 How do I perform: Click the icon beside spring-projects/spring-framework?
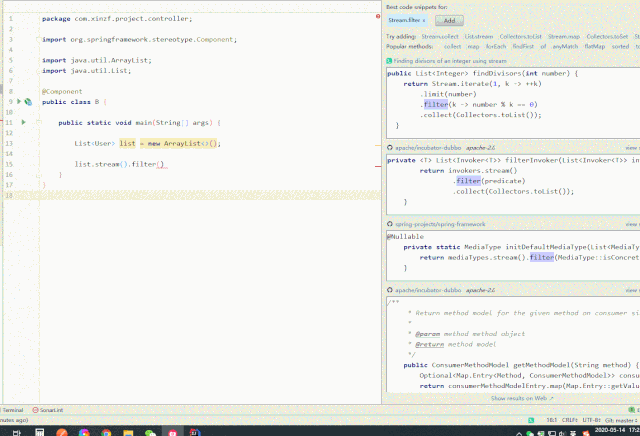tap(390, 225)
